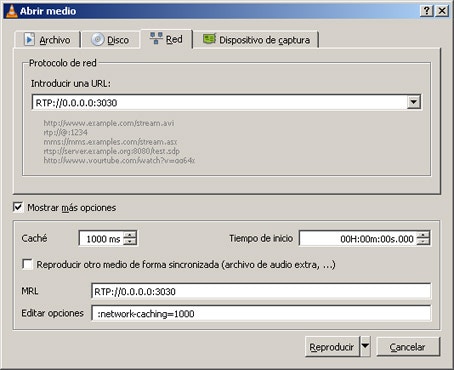
Task: Click the MRL text field
Action: (261, 291)
